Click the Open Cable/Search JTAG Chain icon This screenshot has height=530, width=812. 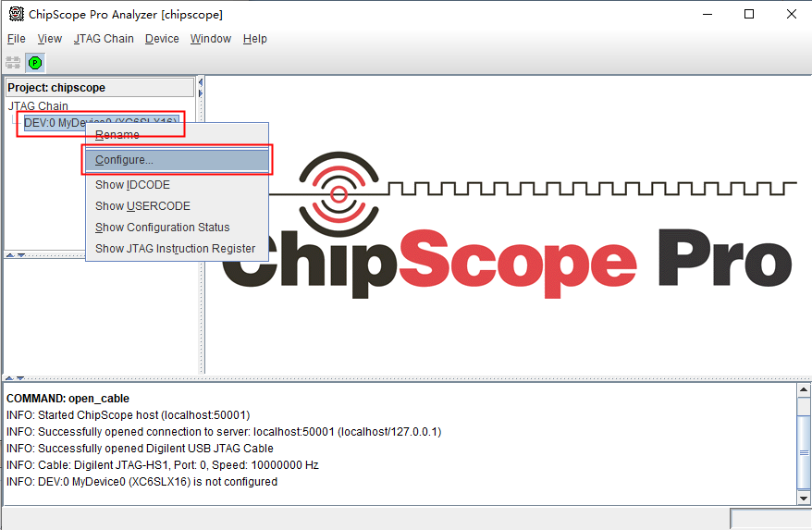point(13,63)
